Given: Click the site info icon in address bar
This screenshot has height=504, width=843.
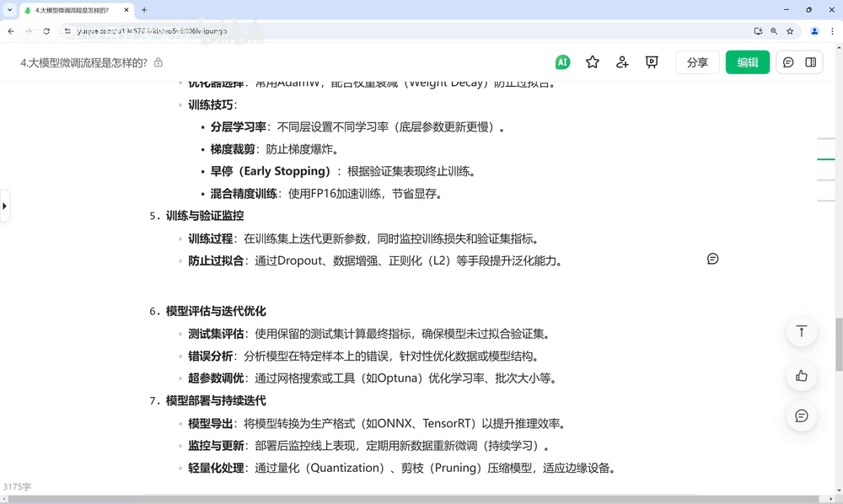Looking at the screenshot, I should pos(67,31).
